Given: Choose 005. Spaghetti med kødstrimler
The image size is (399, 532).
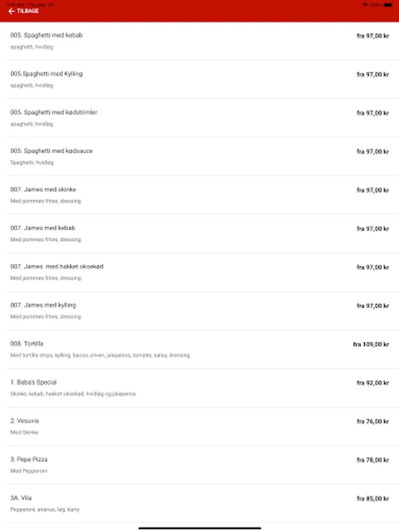Looking at the screenshot, I should click(54, 112).
